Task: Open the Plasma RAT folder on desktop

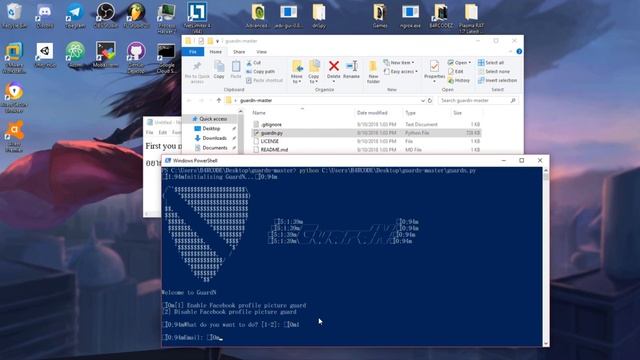Action: point(471,18)
